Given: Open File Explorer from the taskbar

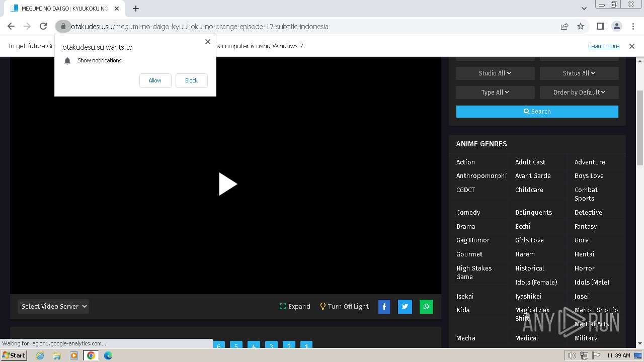Looking at the screenshot, I should (57, 355).
